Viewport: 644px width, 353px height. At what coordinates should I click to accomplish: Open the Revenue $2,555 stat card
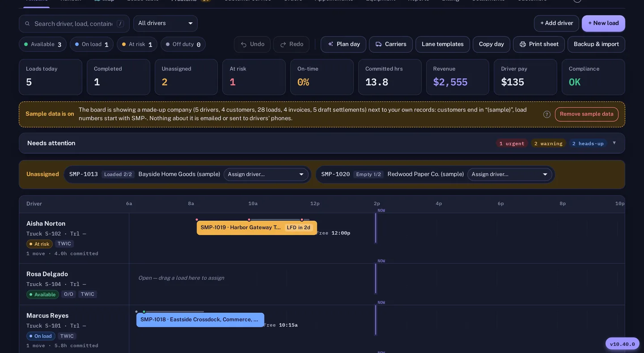click(x=458, y=77)
